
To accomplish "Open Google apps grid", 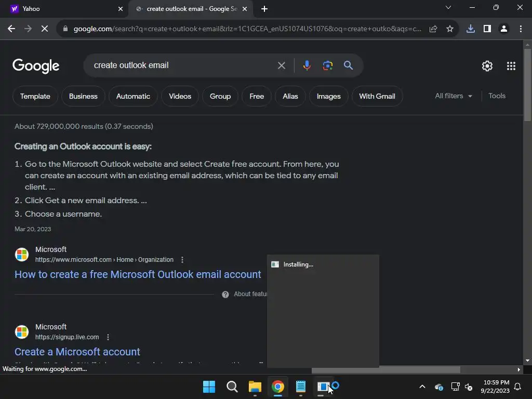I will 511,66.
